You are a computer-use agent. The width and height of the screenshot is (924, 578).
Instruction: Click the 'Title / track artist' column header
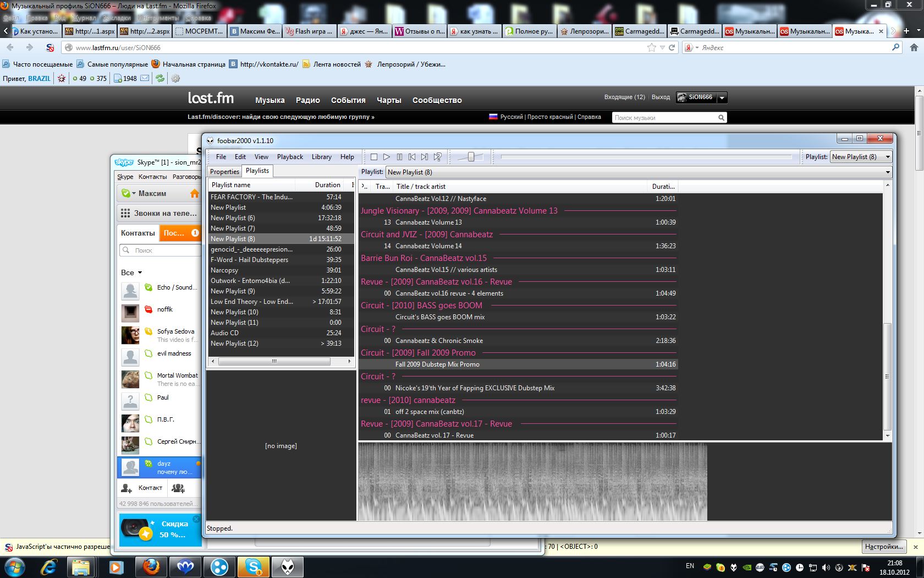520,187
